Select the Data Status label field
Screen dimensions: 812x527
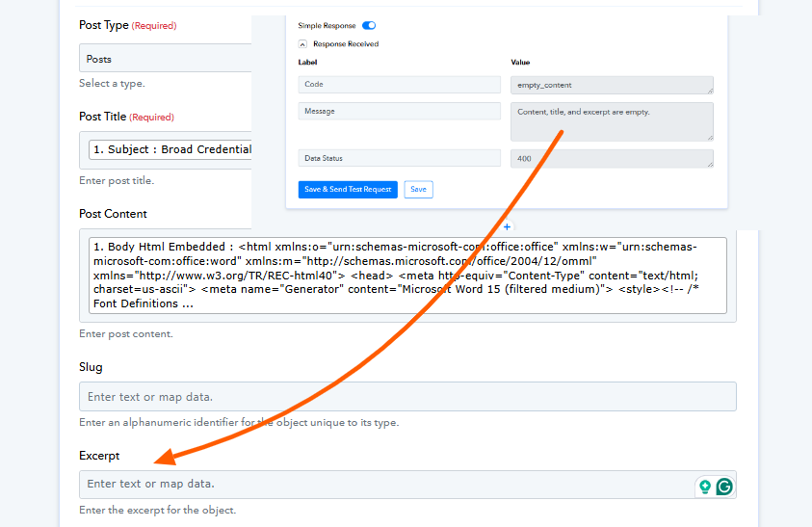tap(400, 158)
